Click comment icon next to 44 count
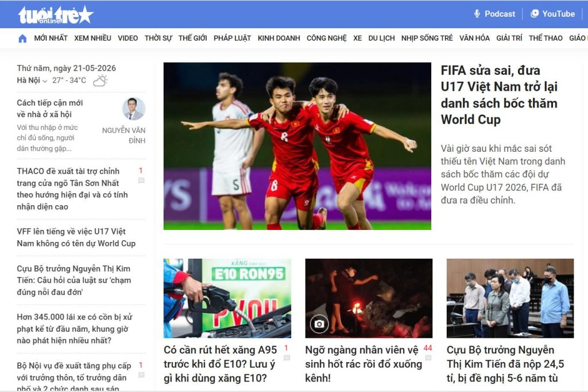This screenshot has height=392, width=588. coord(428,358)
